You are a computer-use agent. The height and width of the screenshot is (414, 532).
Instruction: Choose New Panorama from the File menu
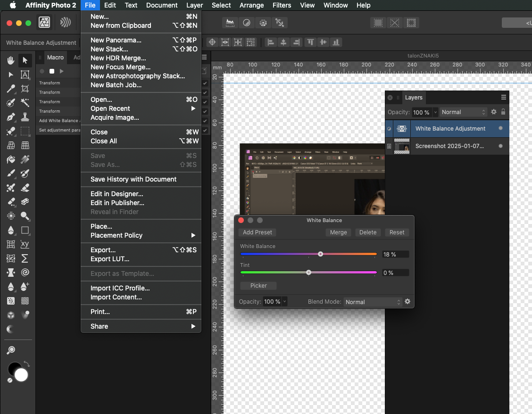tap(141, 40)
